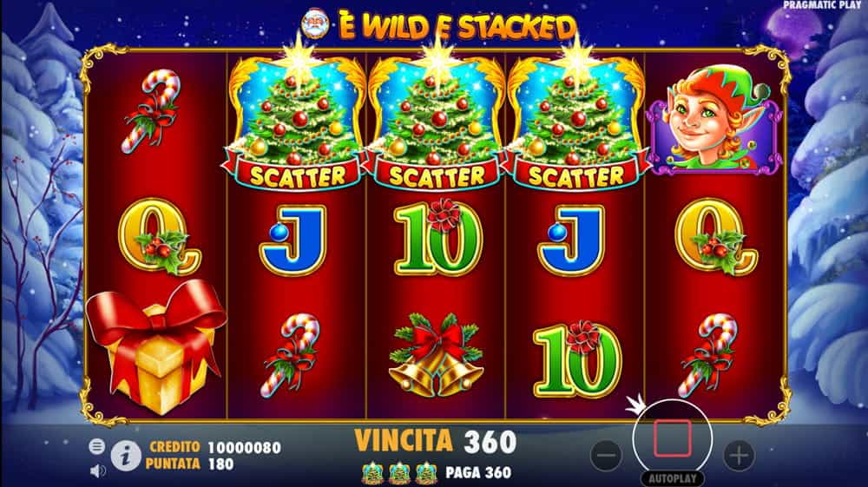868x487 pixels.
Task: Open the info paytable button
Action: tap(126, 457)
